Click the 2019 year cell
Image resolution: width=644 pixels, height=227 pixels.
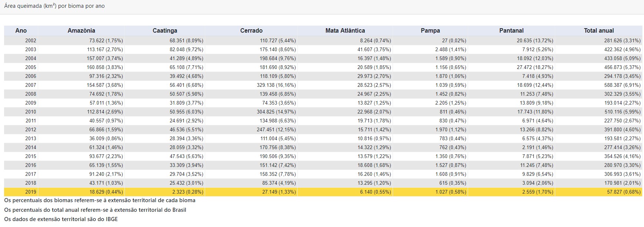[31, 192]
